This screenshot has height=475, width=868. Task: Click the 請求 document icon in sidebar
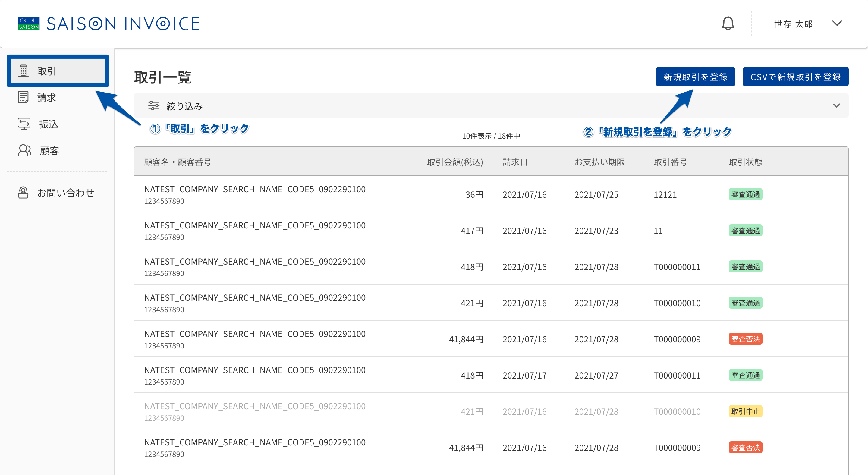(x=23, y=97)
